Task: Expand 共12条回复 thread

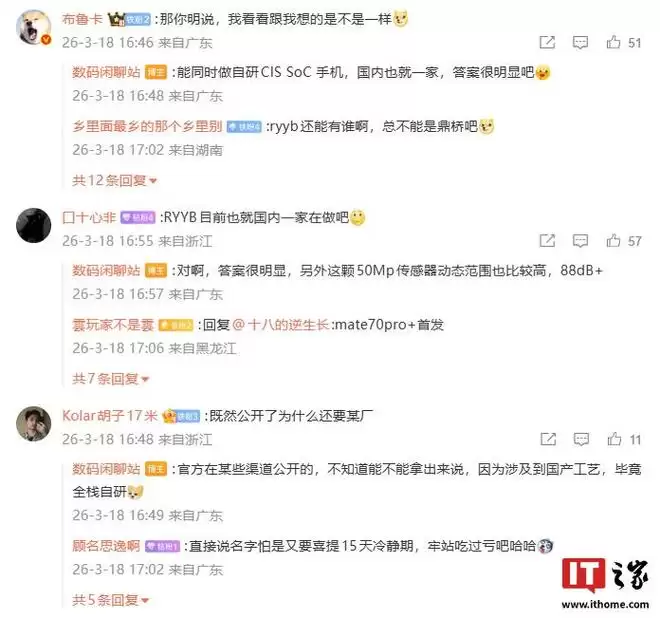Action: (x=114, y=181)
